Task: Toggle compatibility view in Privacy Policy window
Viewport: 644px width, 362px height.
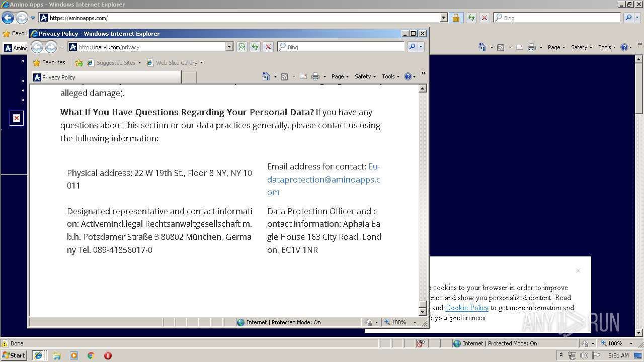Action: tap(242, 47)
